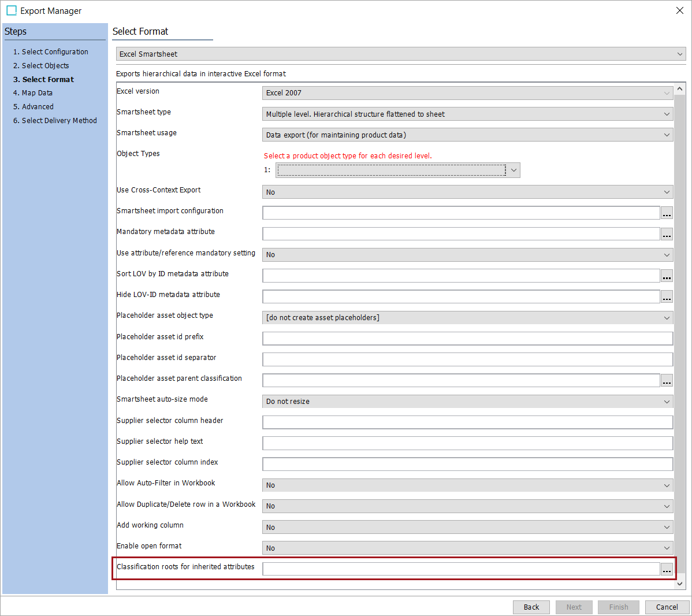692x616 pixels.
Task: Focus the Supplier selector column index field
Action: pos(467,464)
